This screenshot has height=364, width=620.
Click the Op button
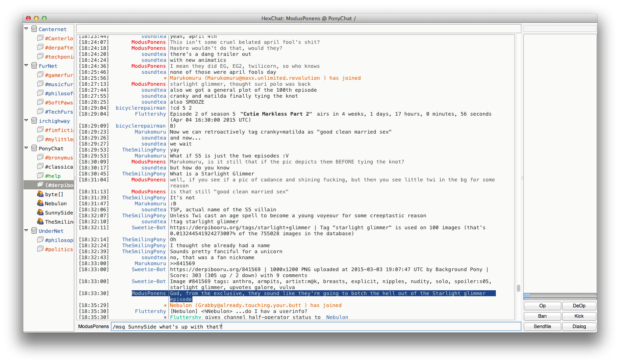(x=543, y=306)
